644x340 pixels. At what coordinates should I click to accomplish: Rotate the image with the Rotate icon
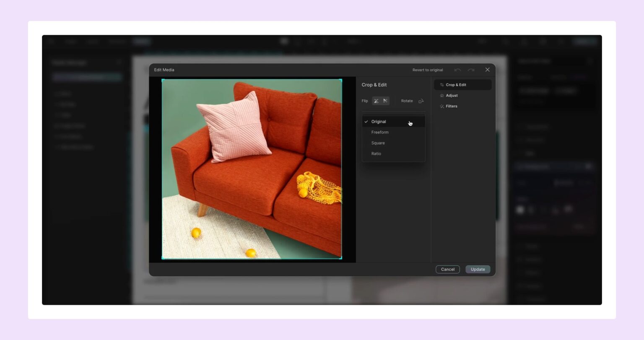click(421, 101)
